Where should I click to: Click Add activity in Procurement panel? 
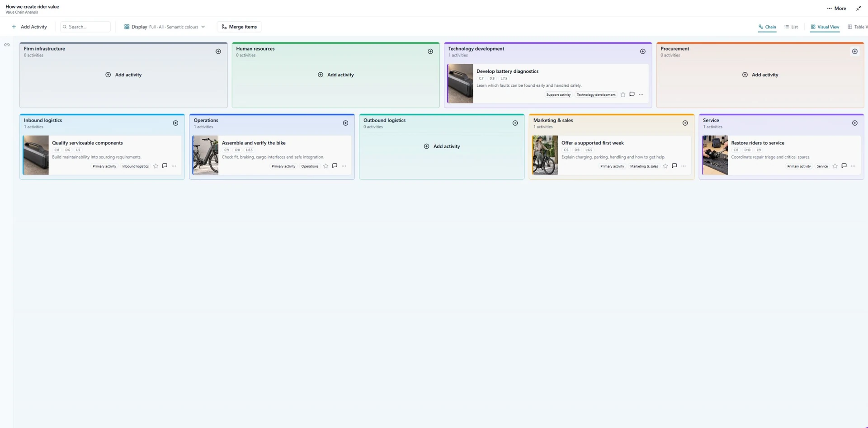tap(760, 75)
